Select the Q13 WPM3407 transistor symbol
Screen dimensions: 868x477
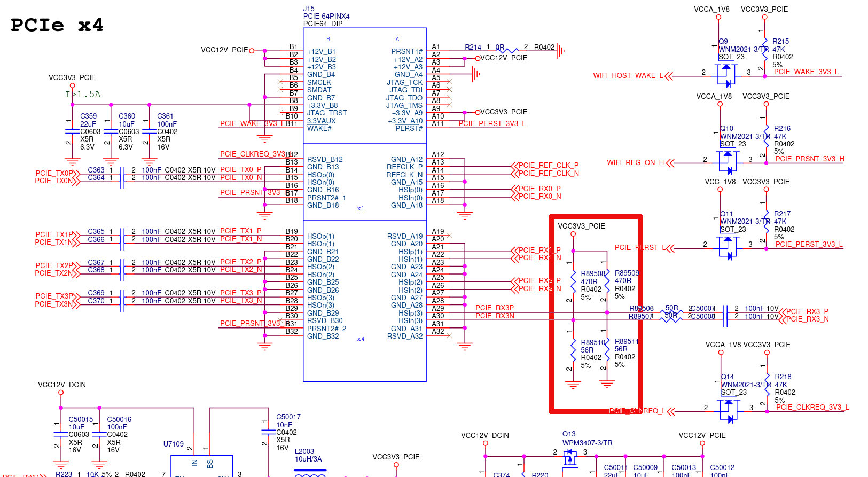(570, 456)
